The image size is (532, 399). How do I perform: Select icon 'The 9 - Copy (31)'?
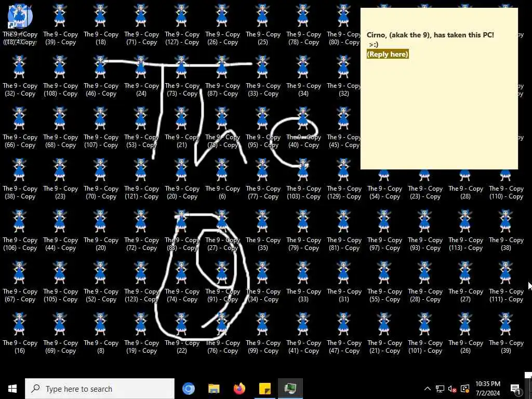344,282
